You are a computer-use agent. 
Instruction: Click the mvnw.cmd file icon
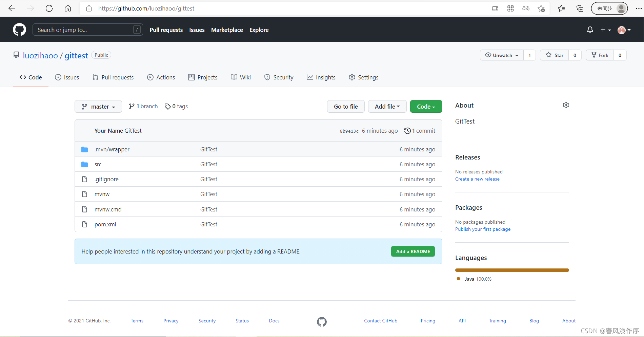point(85,209)
